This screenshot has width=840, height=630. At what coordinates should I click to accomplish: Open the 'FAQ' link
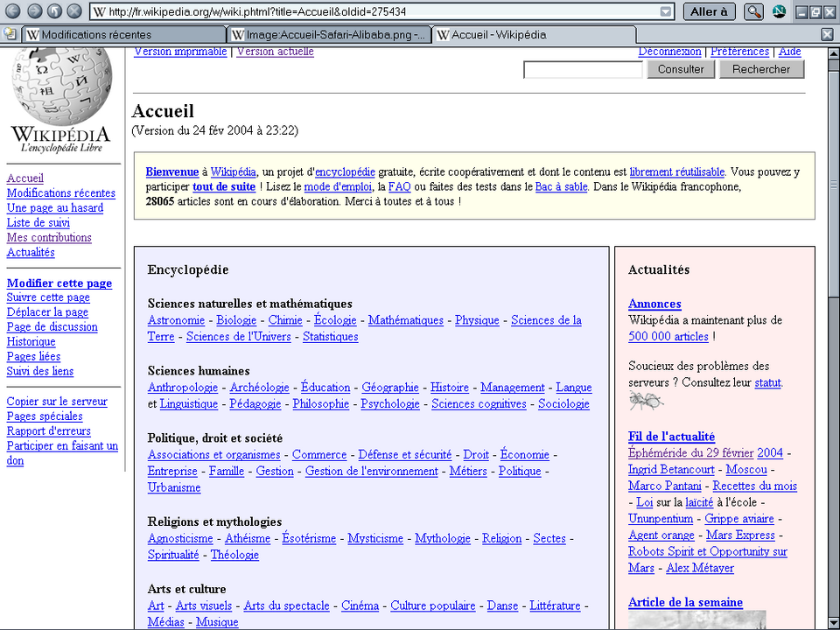(399, 187)
